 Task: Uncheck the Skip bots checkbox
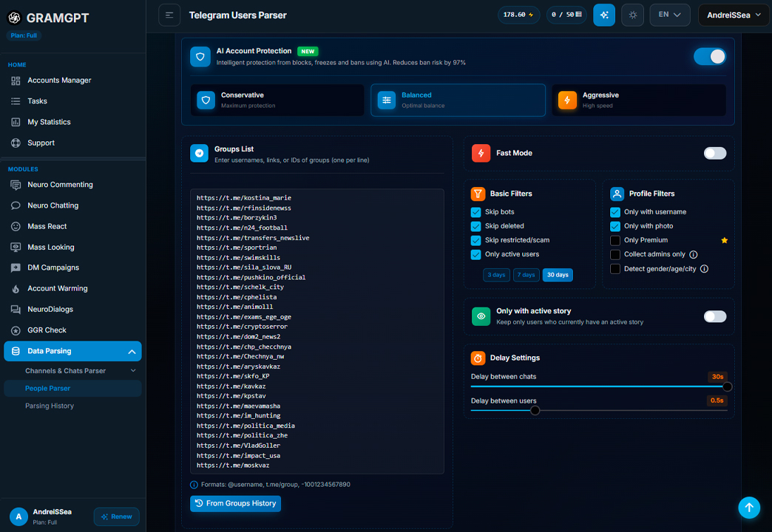(x=476, y=212)
